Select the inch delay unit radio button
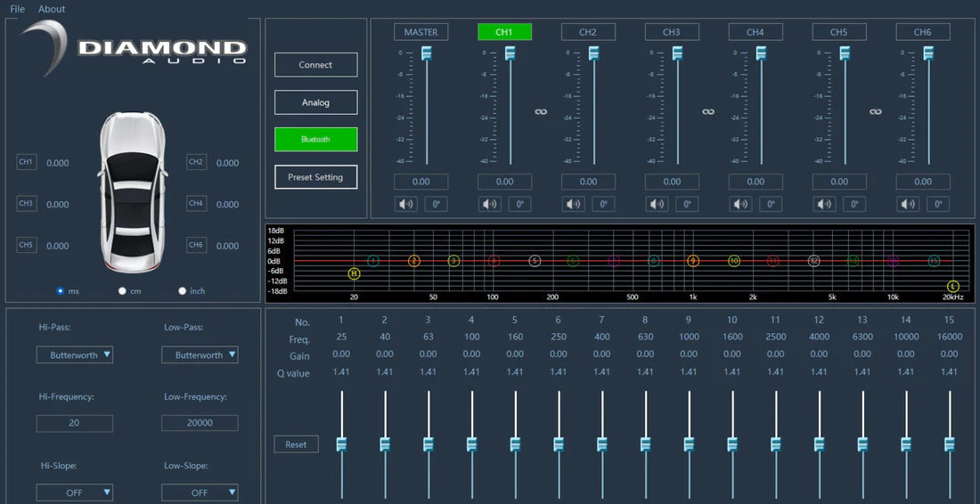 point(183,291)
